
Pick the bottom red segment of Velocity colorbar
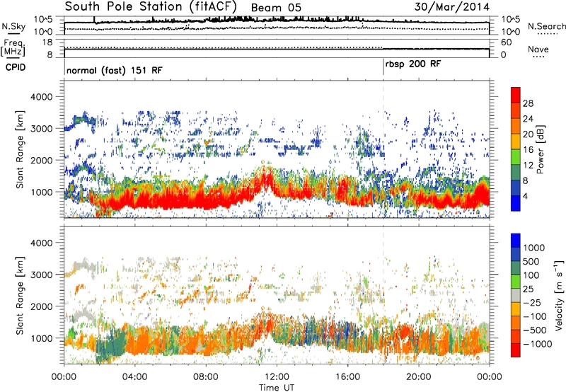[x=516, y=350]
